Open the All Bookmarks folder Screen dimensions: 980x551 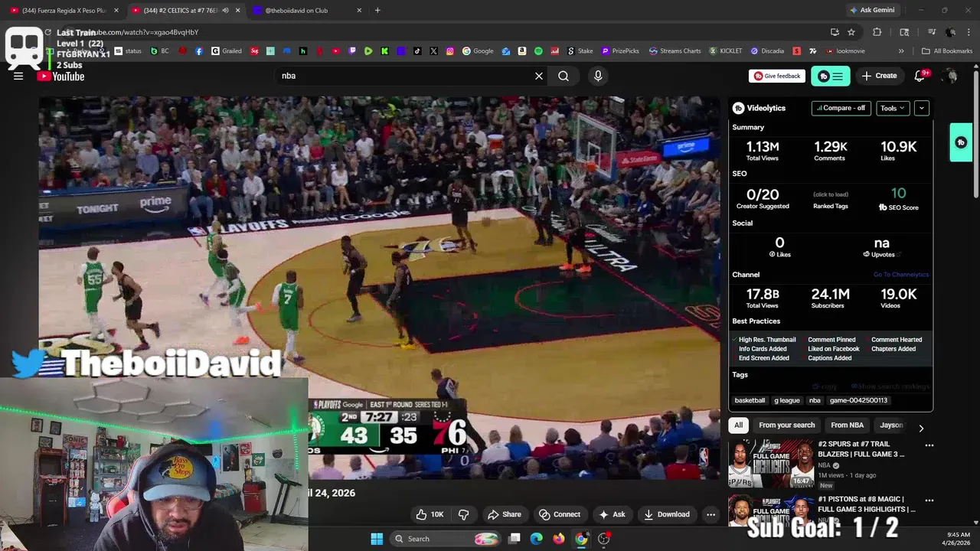[x=947, y=51]
